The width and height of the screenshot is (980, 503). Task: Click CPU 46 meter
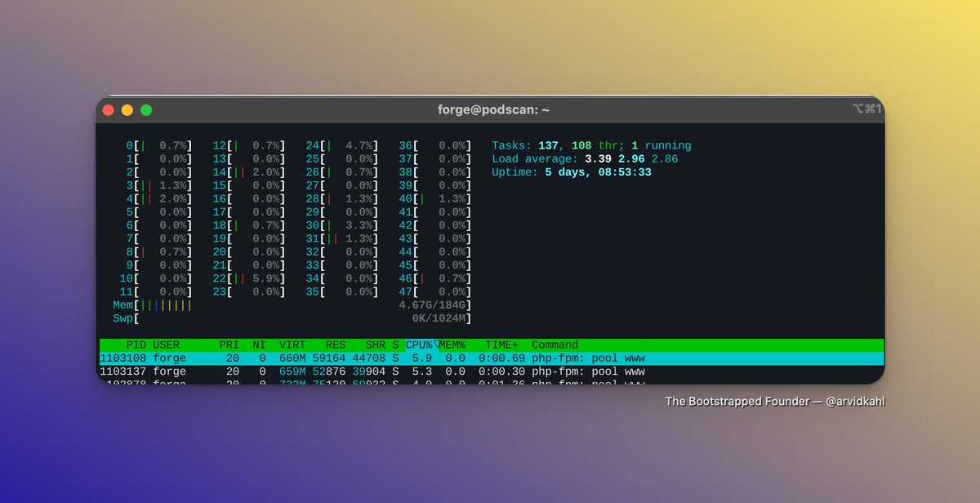(x=434, y=278)
